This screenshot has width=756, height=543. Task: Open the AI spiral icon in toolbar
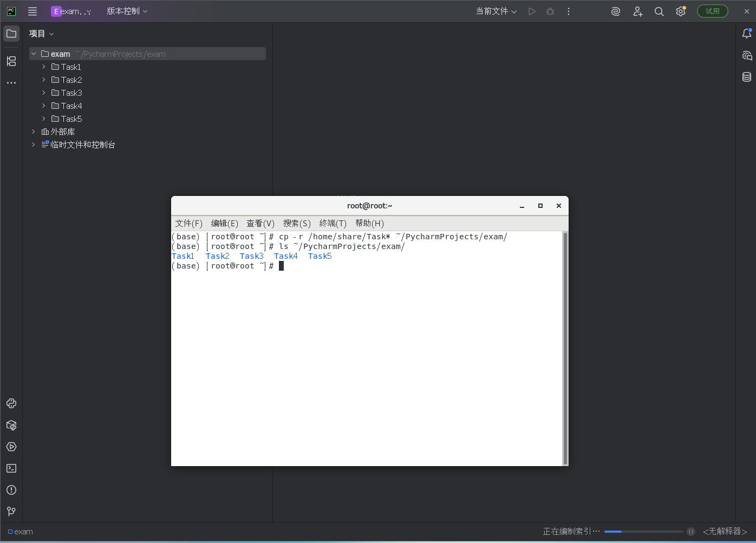tap(616, 11)
